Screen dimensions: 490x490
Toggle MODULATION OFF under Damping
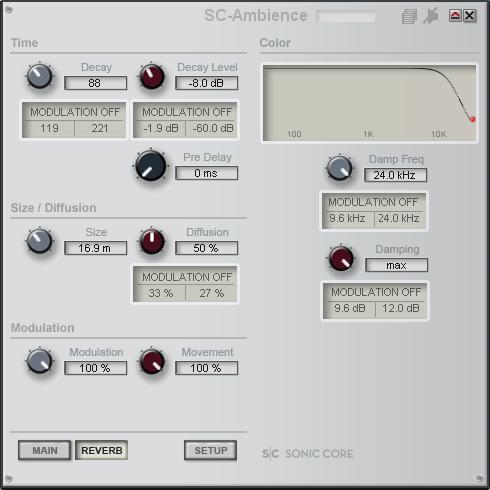pyautogui.click(x=376, y=292)
